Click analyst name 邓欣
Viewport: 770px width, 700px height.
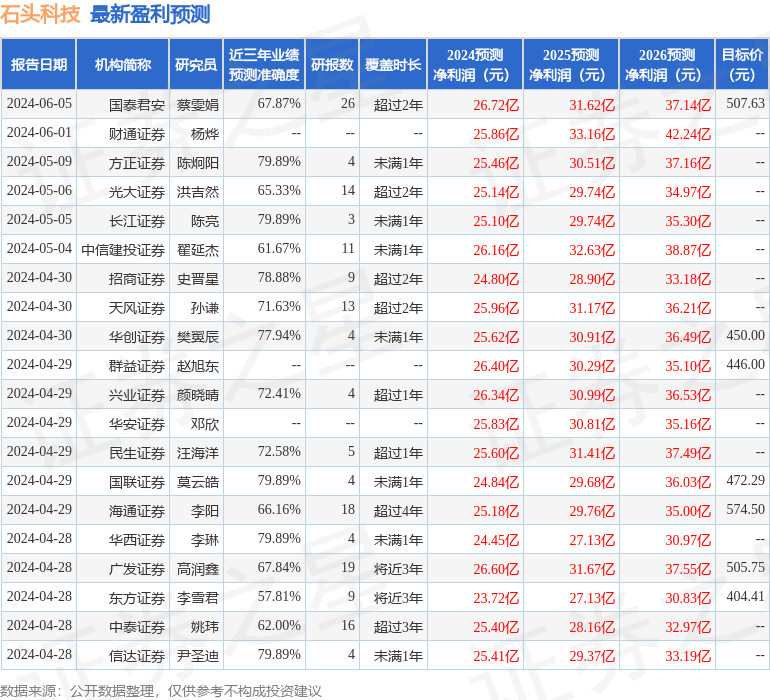point(205,423)
